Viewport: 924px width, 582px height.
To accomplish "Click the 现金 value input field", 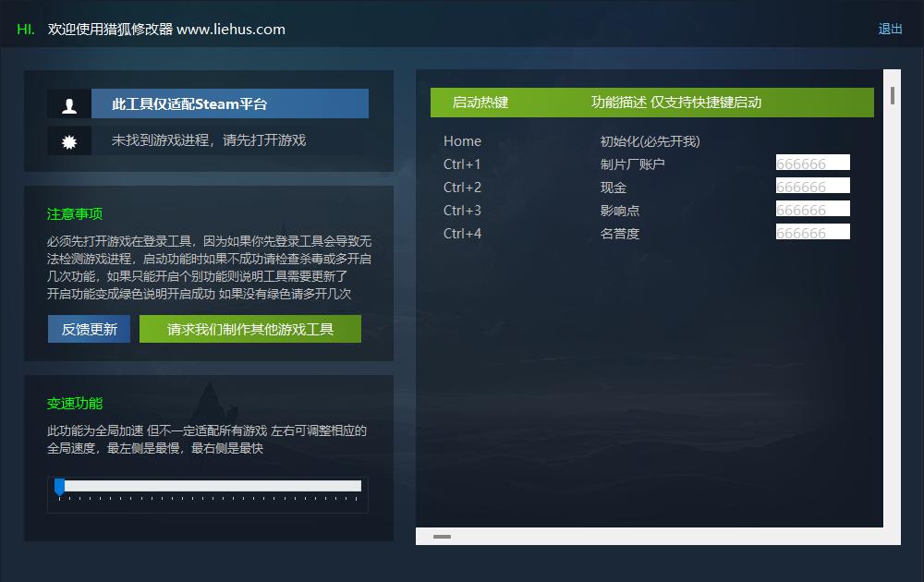I will (812, 186).
